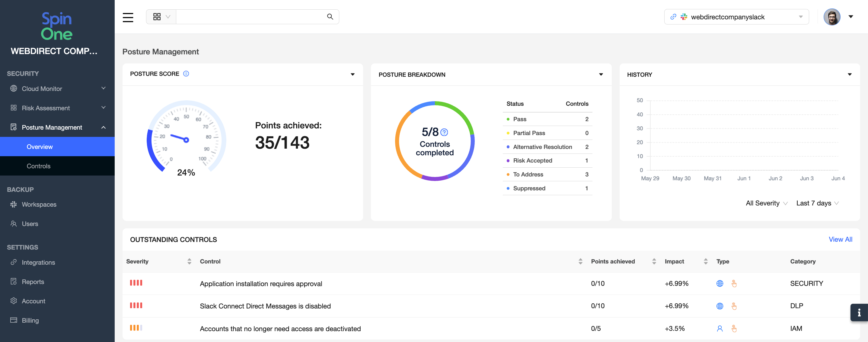The width and height of the screenshot is (868, 342).
Task: Sort the table by Impact column
Action: point(705,261)
